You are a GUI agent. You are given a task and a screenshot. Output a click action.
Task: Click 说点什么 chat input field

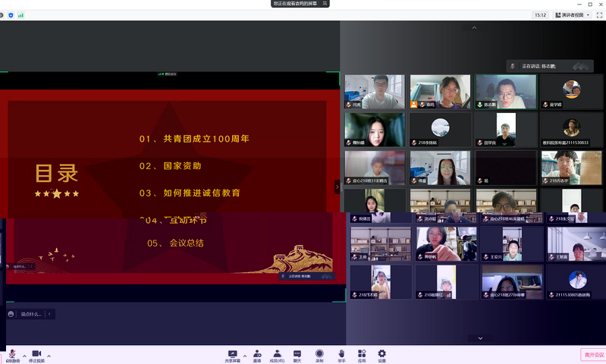click(31, 314)
